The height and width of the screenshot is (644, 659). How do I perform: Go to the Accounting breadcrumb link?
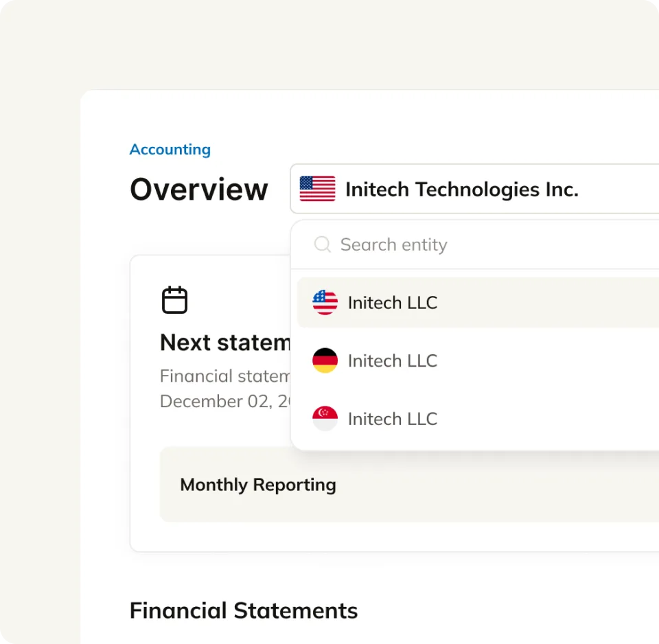tap(170, 150)
